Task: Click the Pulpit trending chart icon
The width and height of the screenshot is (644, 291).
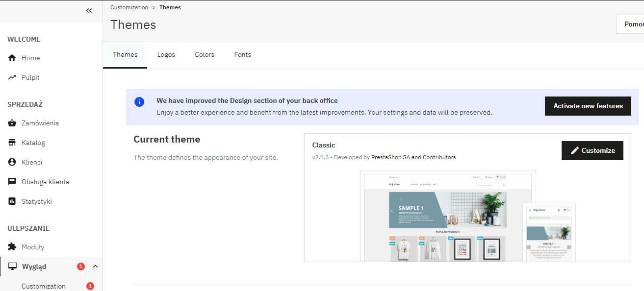Action: [13, 77]
